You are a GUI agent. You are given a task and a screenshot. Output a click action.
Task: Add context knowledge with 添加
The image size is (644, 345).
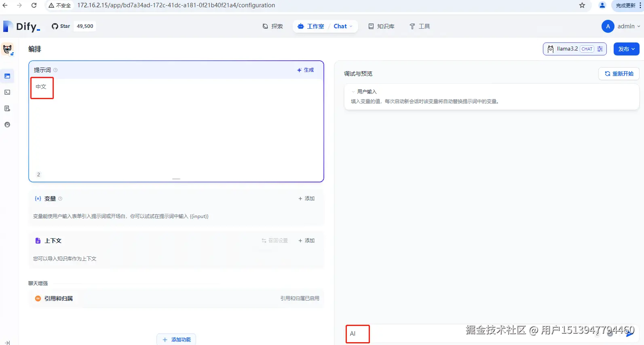click(x=306, y=241)
